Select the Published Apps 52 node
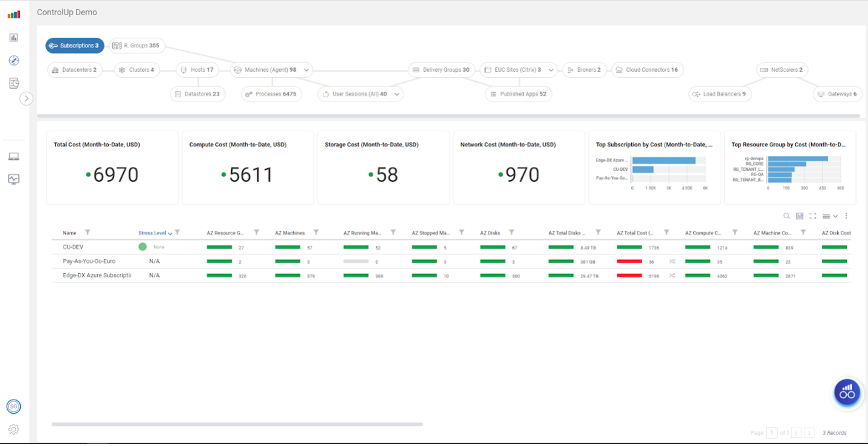The width and height of the screenshot is (868, 447). (x=518, y=94)
